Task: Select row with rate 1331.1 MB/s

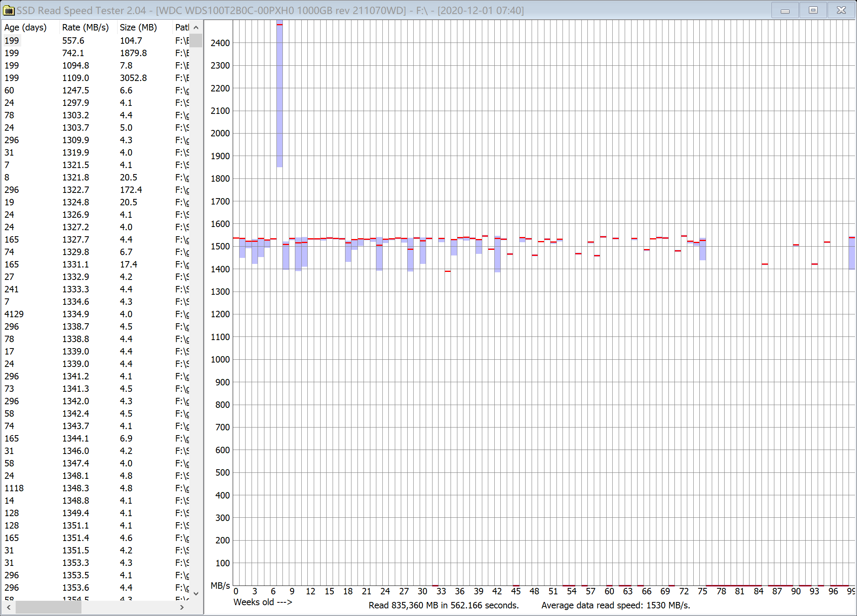Action: (x=96, y=264)
